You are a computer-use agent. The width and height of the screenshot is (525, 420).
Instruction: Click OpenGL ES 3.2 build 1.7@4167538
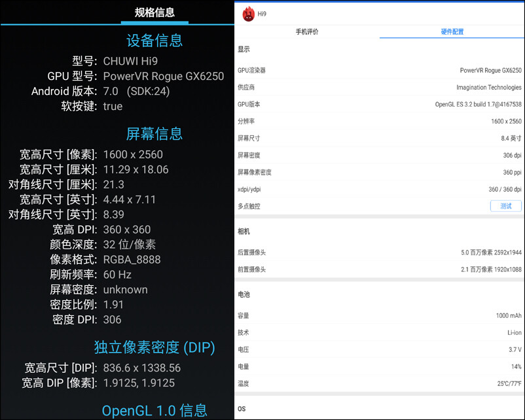478,105
